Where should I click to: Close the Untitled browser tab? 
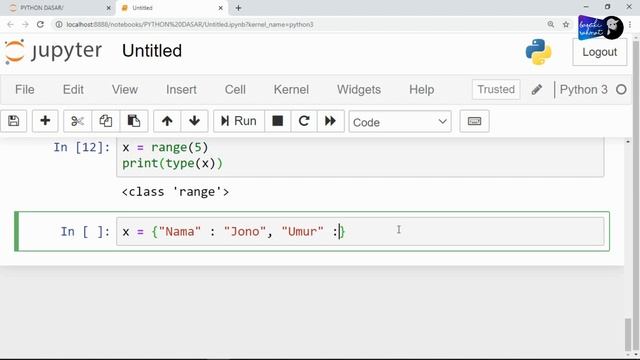(220, 8)
